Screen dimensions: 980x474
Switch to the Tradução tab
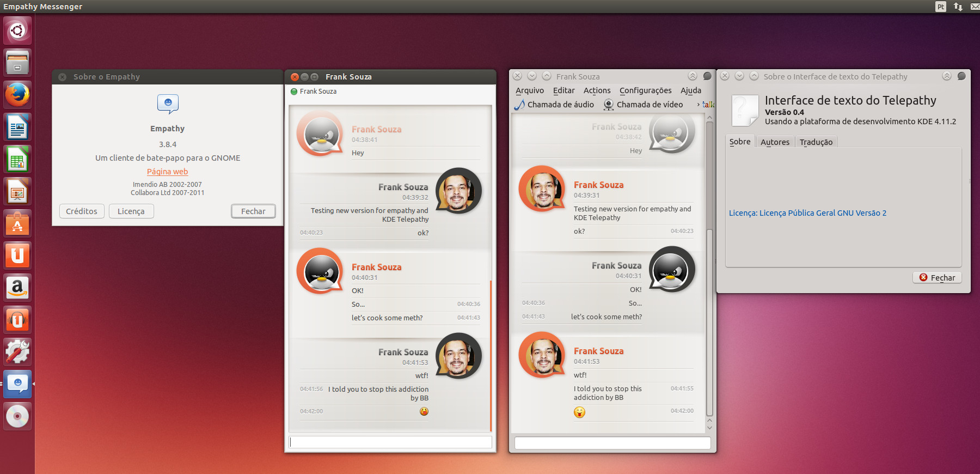tap(816, 142)
